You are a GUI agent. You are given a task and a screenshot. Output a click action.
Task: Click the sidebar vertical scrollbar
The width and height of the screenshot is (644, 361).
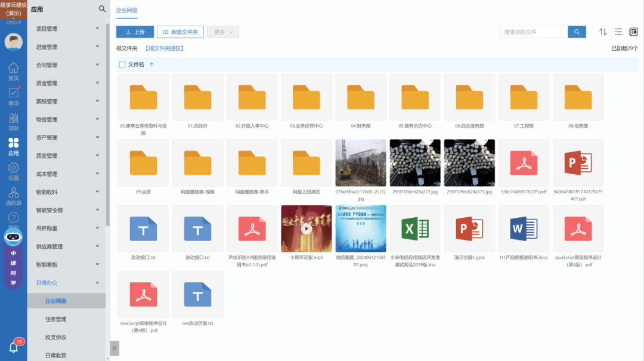(x=108, y=119)
